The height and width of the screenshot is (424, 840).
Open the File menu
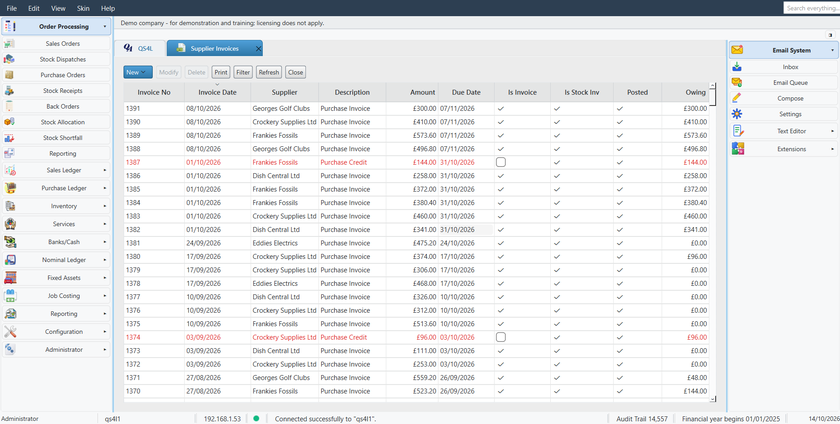pyautogui.click(x=11, y=9)
